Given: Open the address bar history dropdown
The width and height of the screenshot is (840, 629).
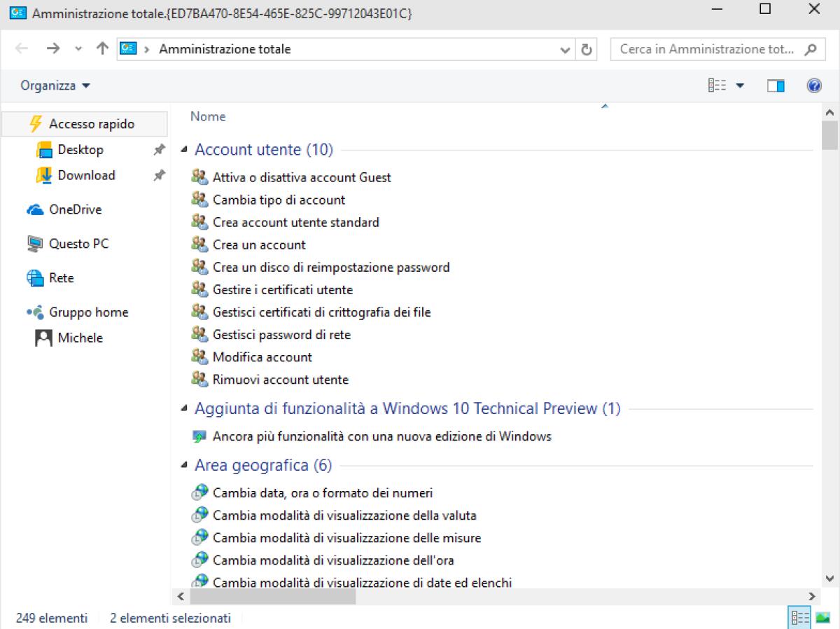Looking at the screenshot, I should tap(565, 49).
